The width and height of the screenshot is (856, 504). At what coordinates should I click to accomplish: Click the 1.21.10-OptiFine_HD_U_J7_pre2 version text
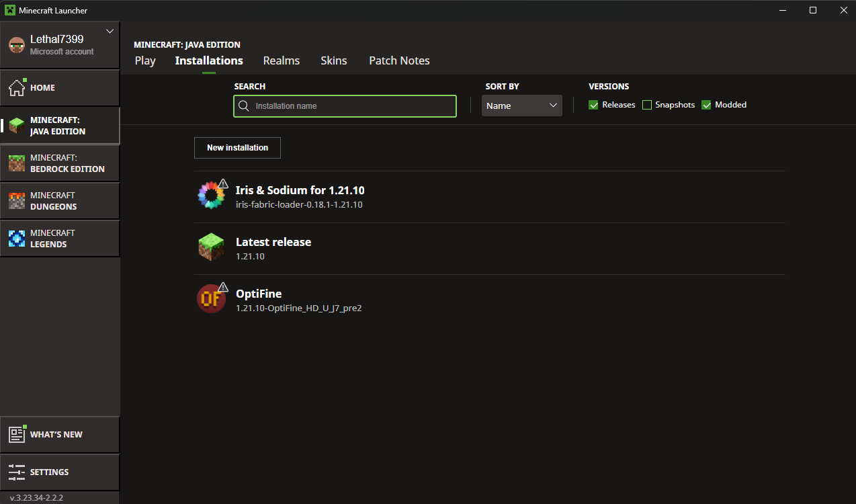[299, 308]
